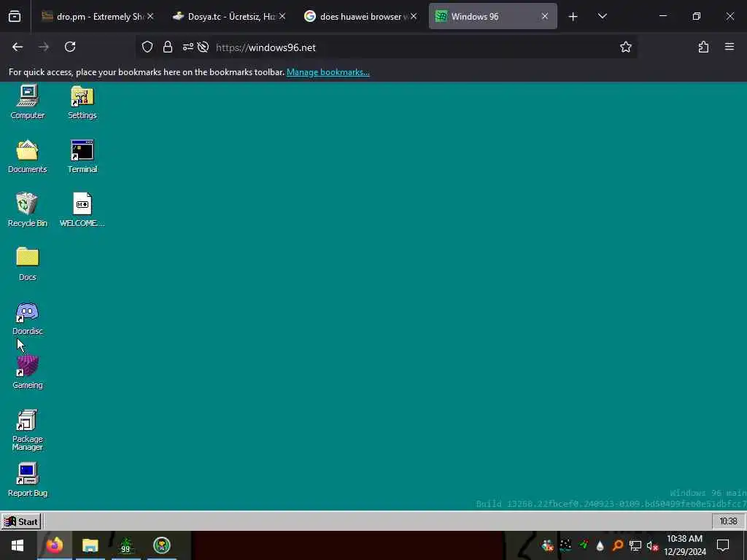The image size is (747, 560).
Task: Click the Windows clock showing 10:38 AM
Action: click(x=685, y=545)
